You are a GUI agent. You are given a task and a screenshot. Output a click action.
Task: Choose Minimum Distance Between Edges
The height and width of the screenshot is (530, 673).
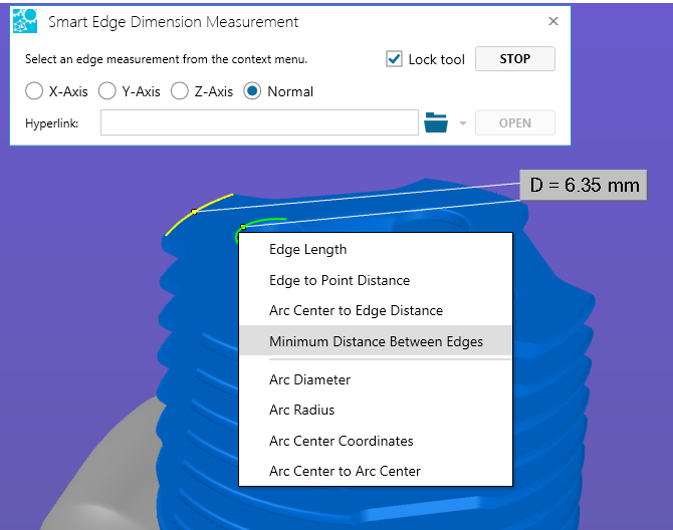coord(376,341)
